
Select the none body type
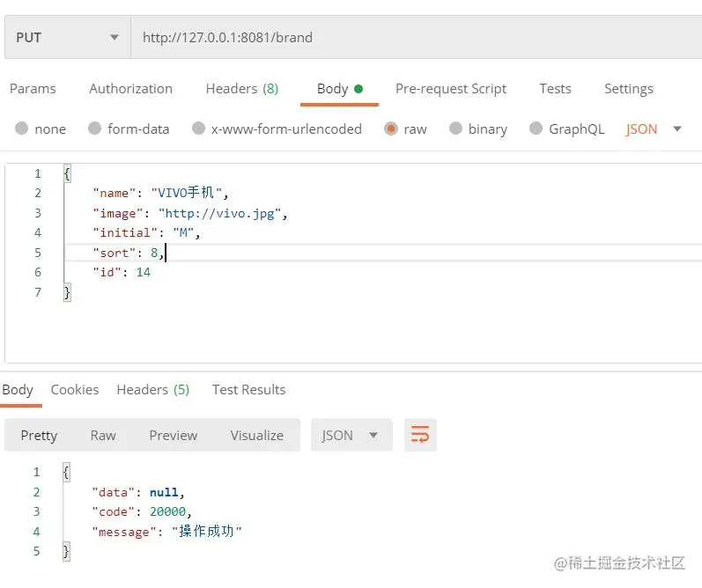coord(41,129)
